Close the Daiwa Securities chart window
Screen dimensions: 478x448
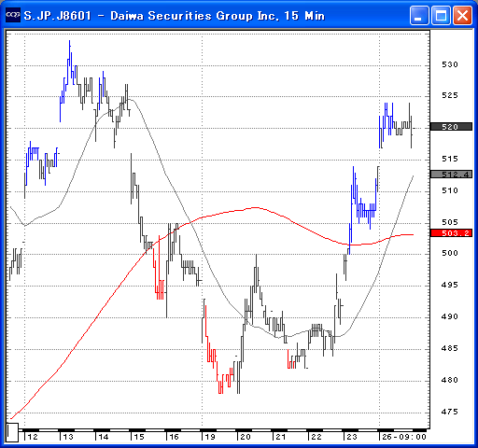pos(462,15)
